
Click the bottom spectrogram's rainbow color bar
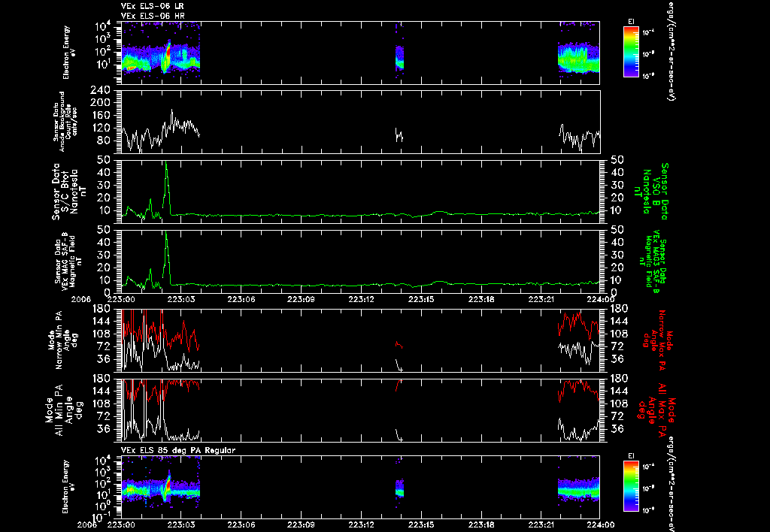click(x=631, y=487)
